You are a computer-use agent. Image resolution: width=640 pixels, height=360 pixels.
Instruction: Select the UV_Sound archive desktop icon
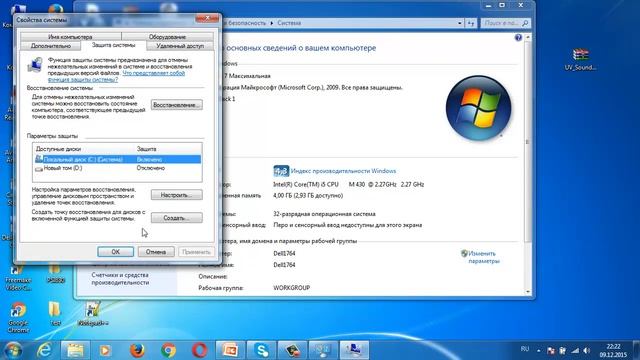[x=580, y=59]
